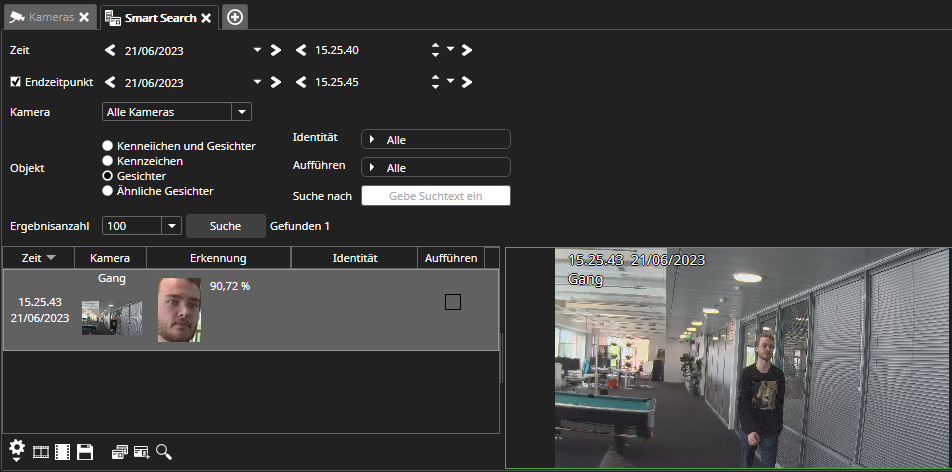Viewport: 952px width, 472px height.
Task: Expand the Ergebnisanzahl dropdown showing 100
Action: click(170, 226)
